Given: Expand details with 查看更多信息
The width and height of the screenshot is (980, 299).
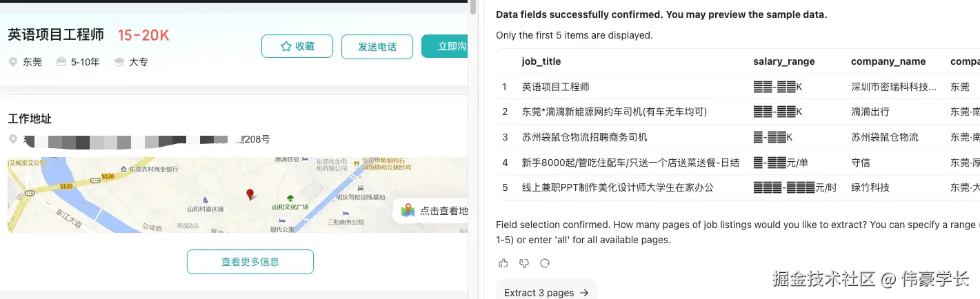Looking at the screenshot, I should pyautogui.click(x=250, y=262).
